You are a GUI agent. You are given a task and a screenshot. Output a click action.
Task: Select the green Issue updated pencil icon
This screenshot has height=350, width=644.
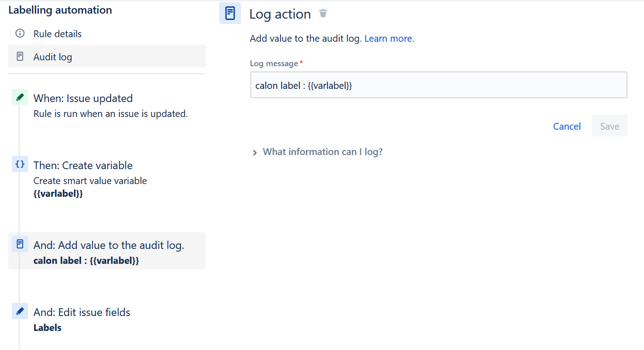(20, 97)
